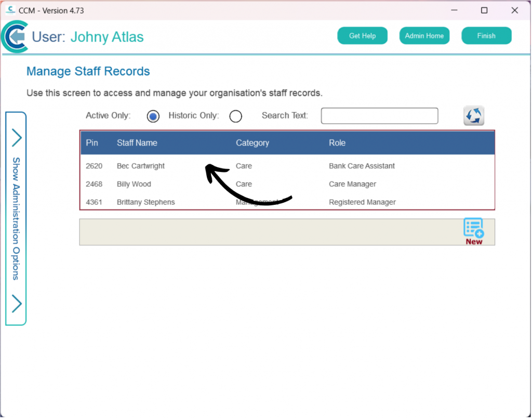Click the user name Johny Atlas
The width and height of the screenshot is (532, 418).
[107, 37]
